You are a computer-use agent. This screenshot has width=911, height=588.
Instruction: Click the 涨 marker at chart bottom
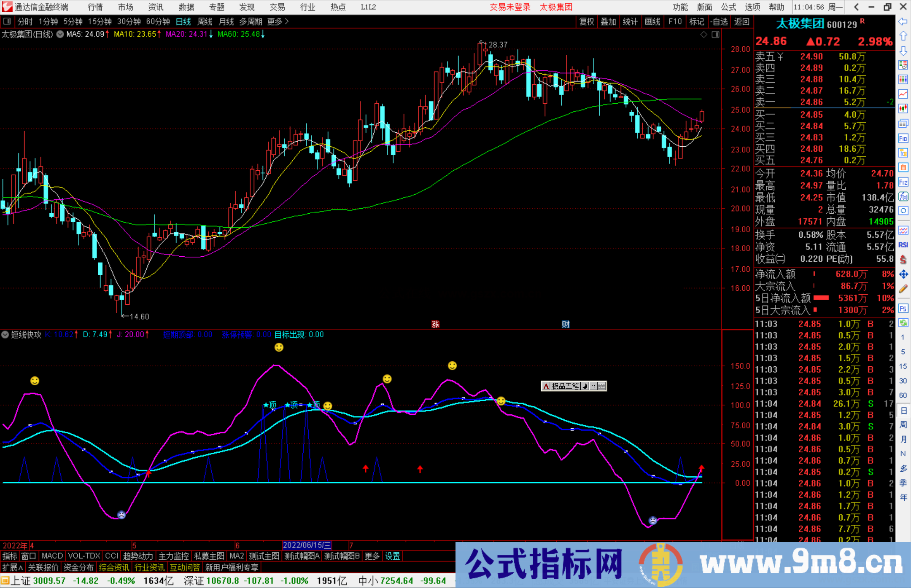(x=435, y=324)
